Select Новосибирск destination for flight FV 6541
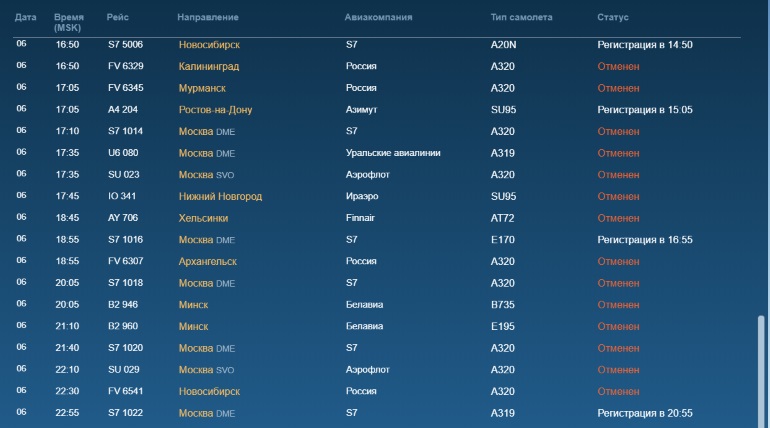 coord(209,392)
